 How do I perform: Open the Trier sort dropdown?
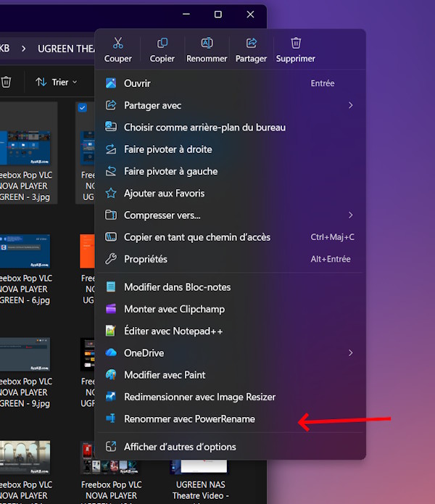click(x=57, y=82)
